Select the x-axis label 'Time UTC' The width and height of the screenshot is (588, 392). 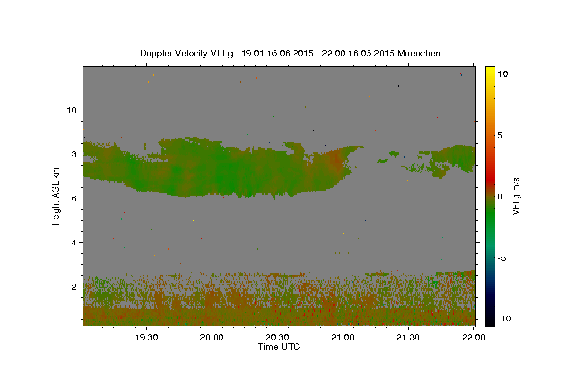click(279, 347)
